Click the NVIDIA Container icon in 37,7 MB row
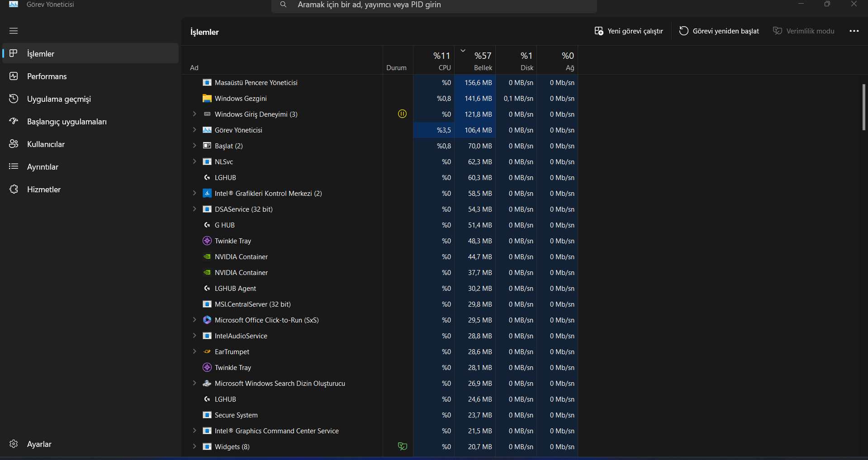868x460 pixels. 207,272
